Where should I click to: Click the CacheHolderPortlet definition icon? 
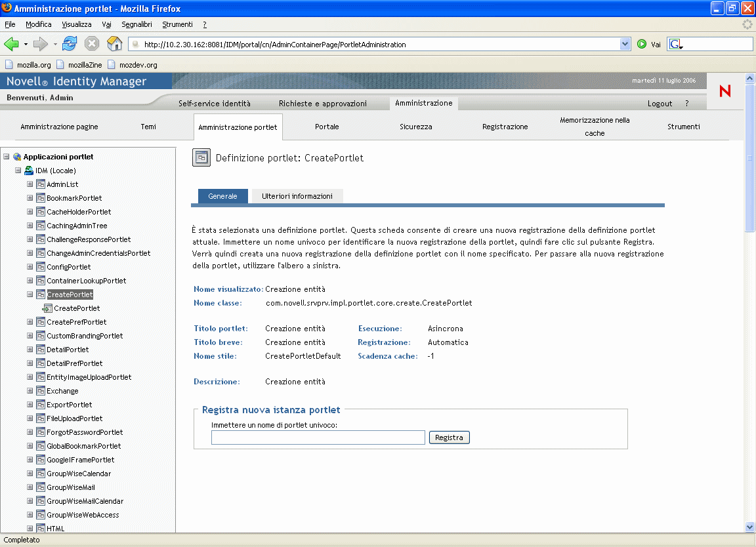coord(41,212)
